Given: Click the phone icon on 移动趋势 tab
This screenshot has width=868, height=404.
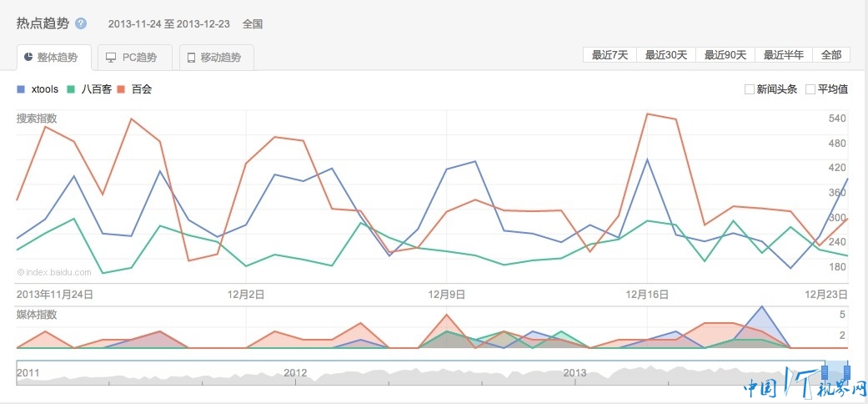Looking at the screenshot, I should [x=192, y=58].
